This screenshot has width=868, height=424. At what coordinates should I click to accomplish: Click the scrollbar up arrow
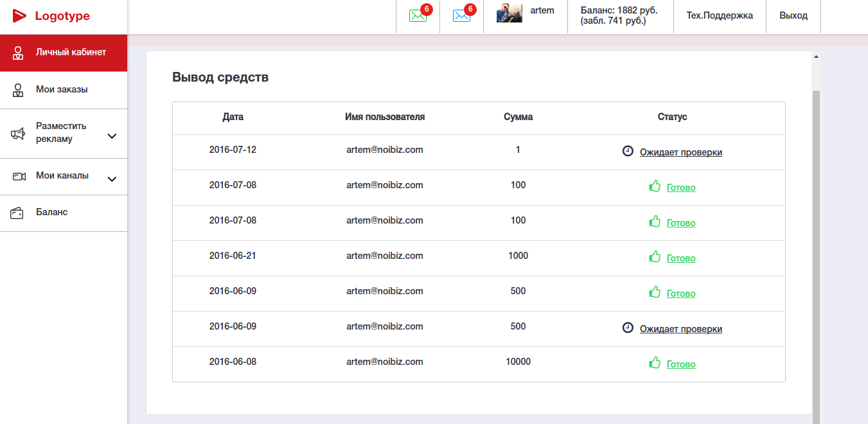pos(816,57)
